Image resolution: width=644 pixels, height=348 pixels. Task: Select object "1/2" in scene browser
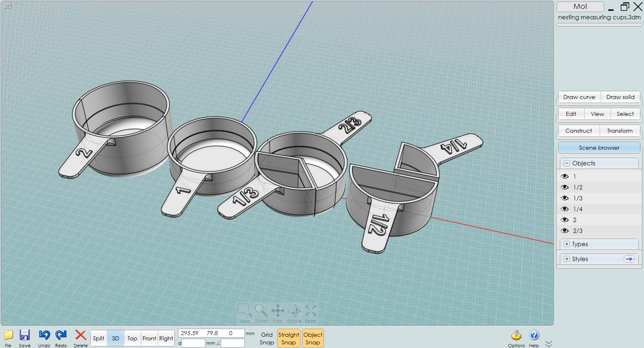[578, 187]
